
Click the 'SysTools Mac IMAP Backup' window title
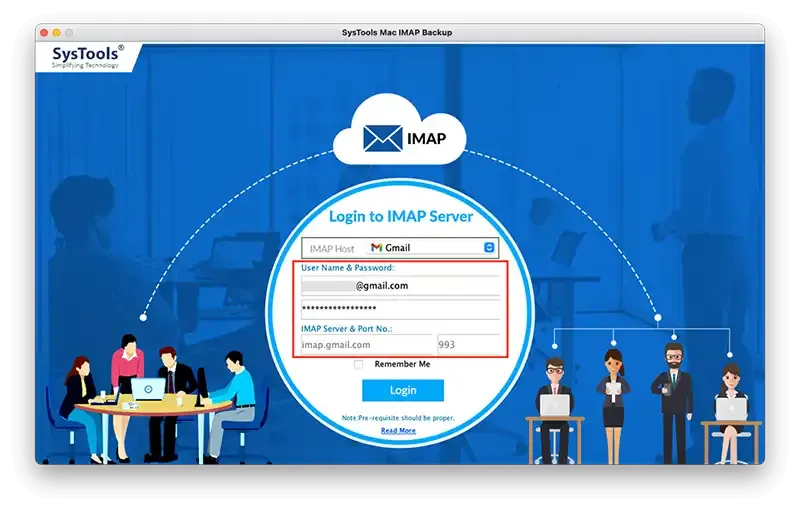397,32
